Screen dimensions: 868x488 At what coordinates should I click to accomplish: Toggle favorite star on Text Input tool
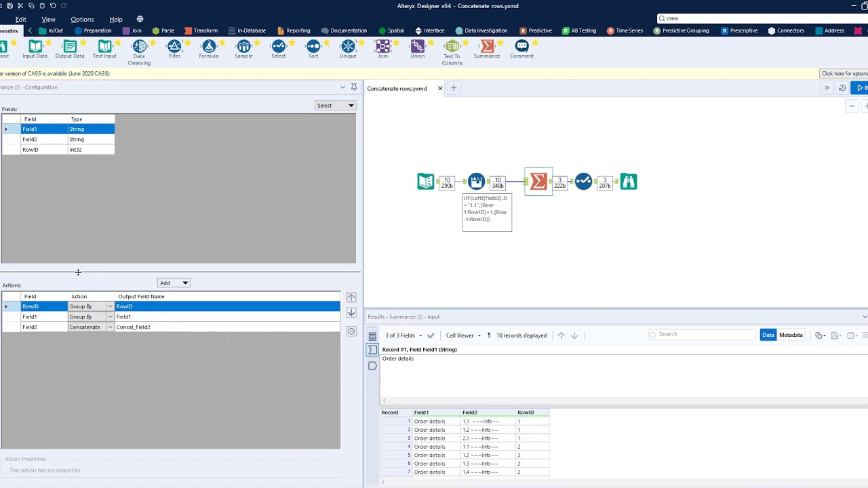(118, 43)
